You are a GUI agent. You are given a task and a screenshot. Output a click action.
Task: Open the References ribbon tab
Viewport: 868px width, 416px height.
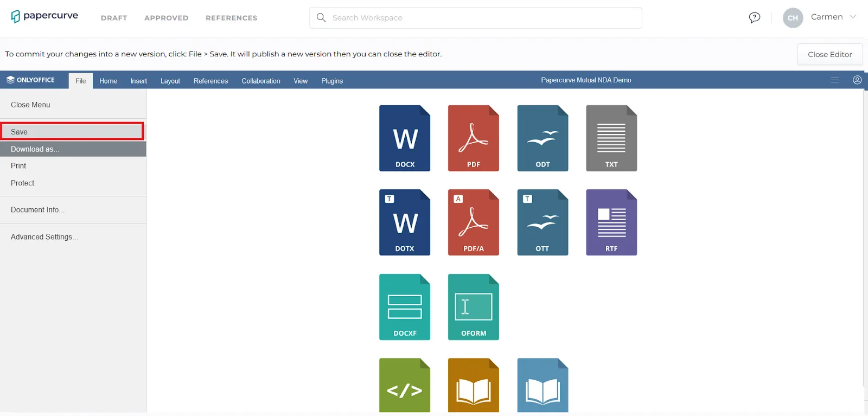pyautogui.click(x=210, y=81)
